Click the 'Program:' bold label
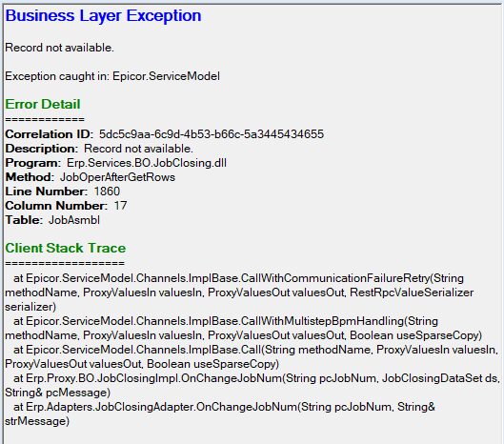The image size is (504, 444). point(33,163)
